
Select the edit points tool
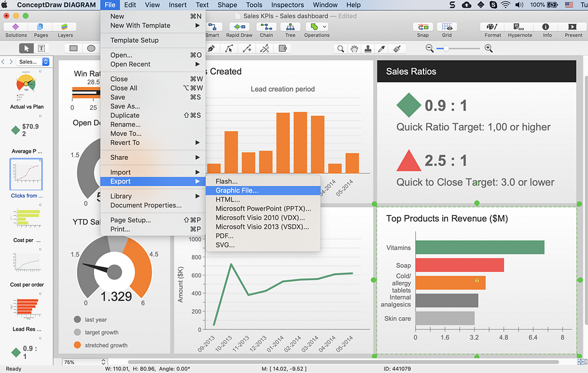[x=229, y=48]
